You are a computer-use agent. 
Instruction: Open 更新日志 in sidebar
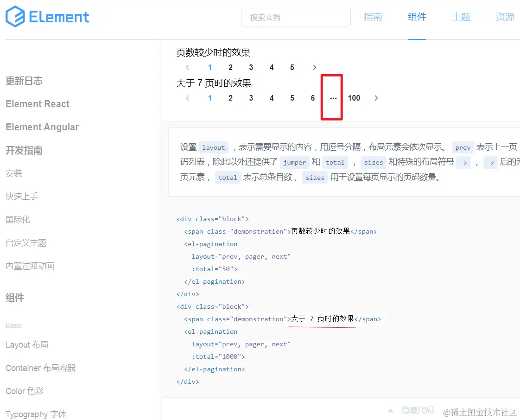[x=24, y=81]
